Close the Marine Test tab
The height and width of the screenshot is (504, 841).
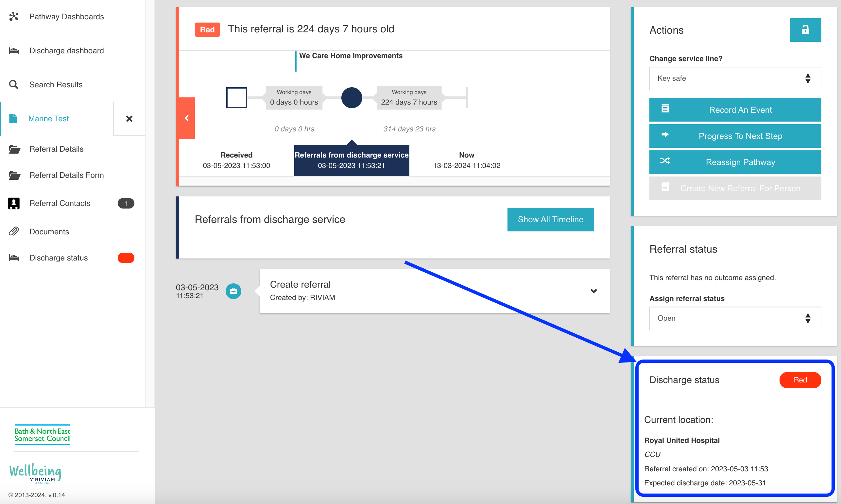pos(129,119)
